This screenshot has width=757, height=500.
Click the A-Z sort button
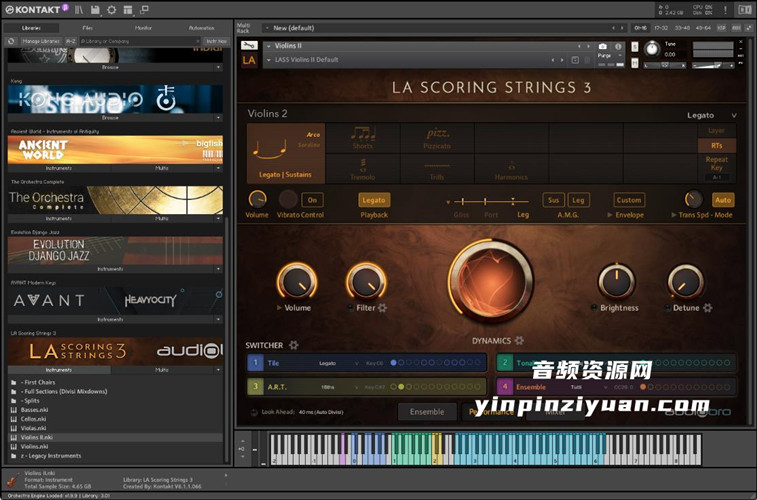[71, 42]
